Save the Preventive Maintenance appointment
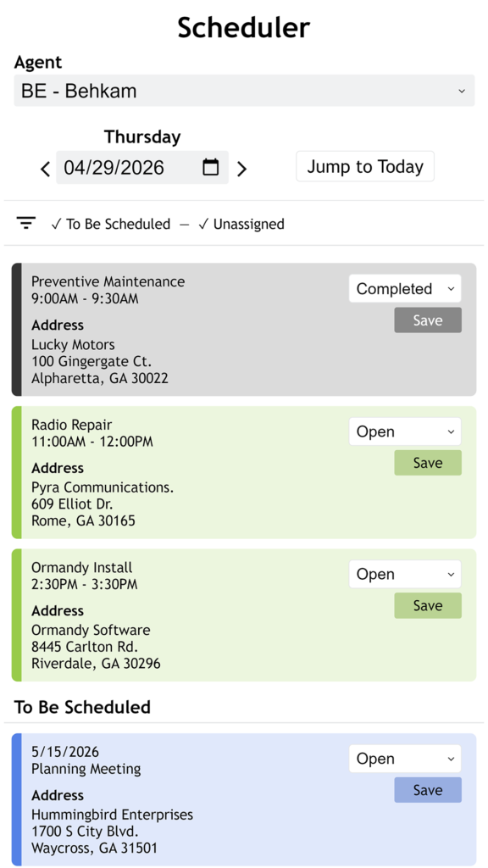488x868 pixels. 428,320
